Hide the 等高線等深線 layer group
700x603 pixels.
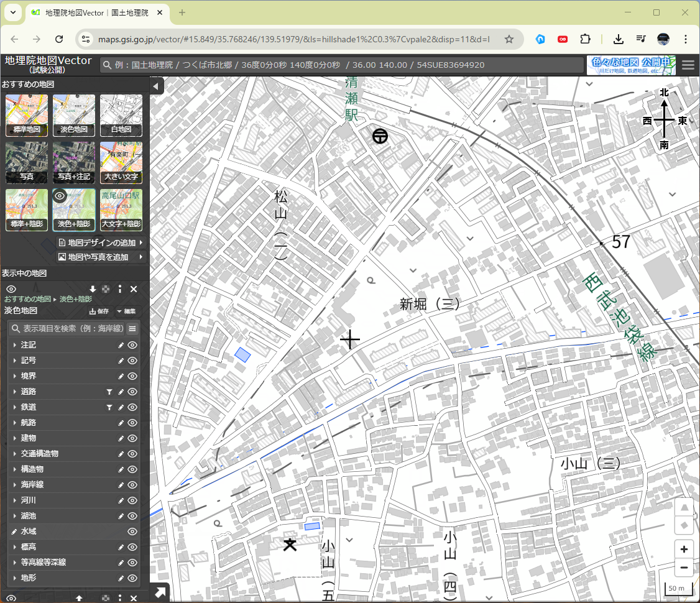tap(132, 563)
